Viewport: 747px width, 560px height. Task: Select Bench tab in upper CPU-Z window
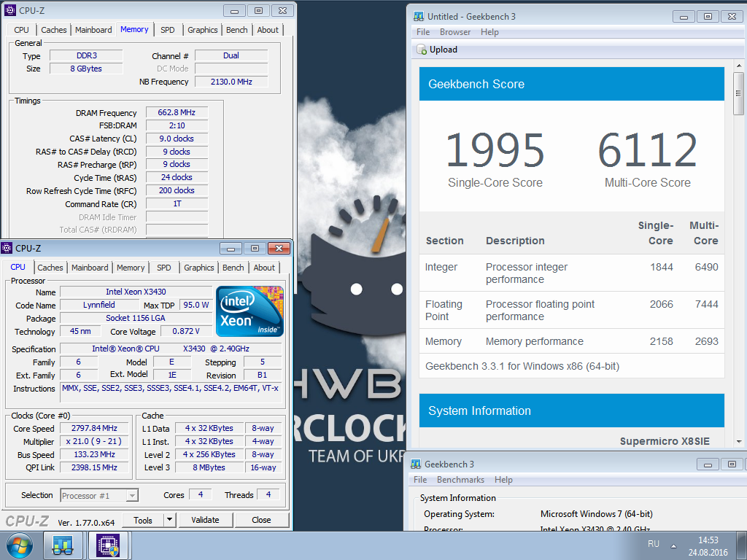click(237, 29)
